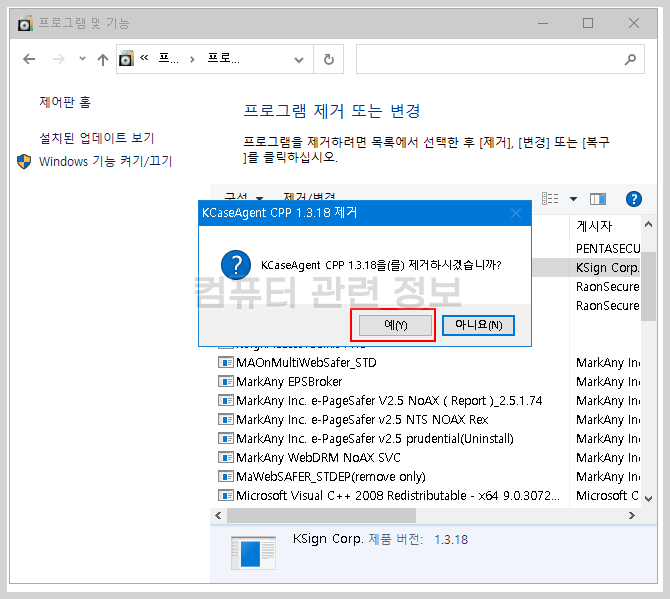
Task: Toggle the preview pane icon
Action: (598, 199)
